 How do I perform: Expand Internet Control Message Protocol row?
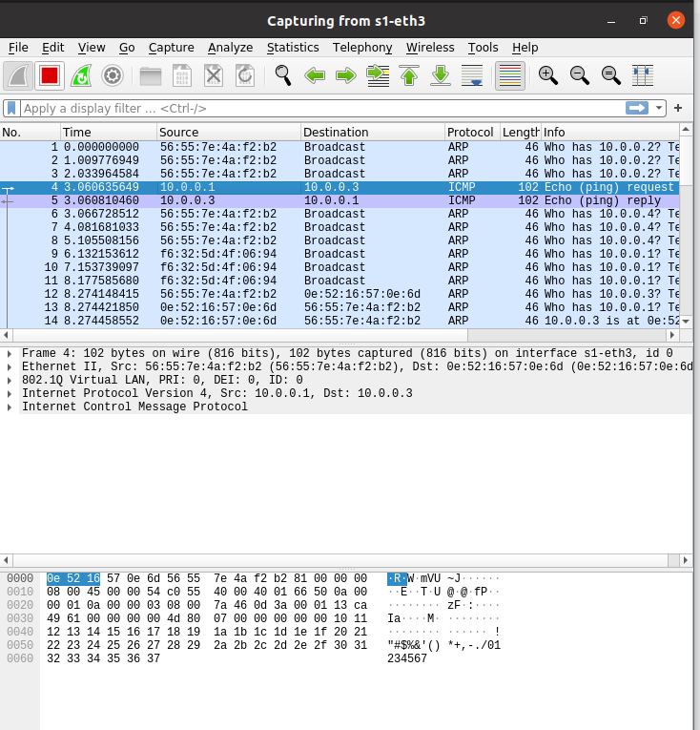(10, 407)
